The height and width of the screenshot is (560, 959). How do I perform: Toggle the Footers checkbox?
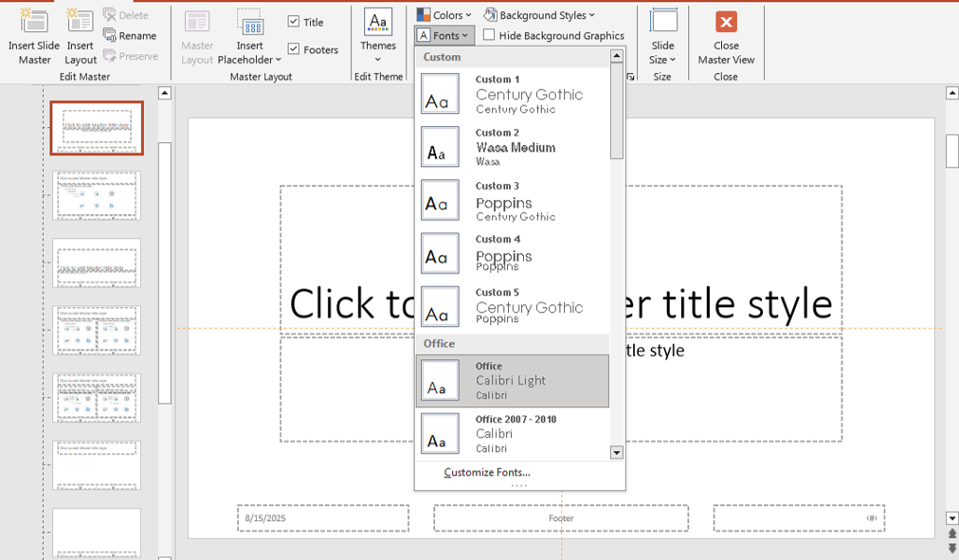pyautogui.click(x=294, y=49)
